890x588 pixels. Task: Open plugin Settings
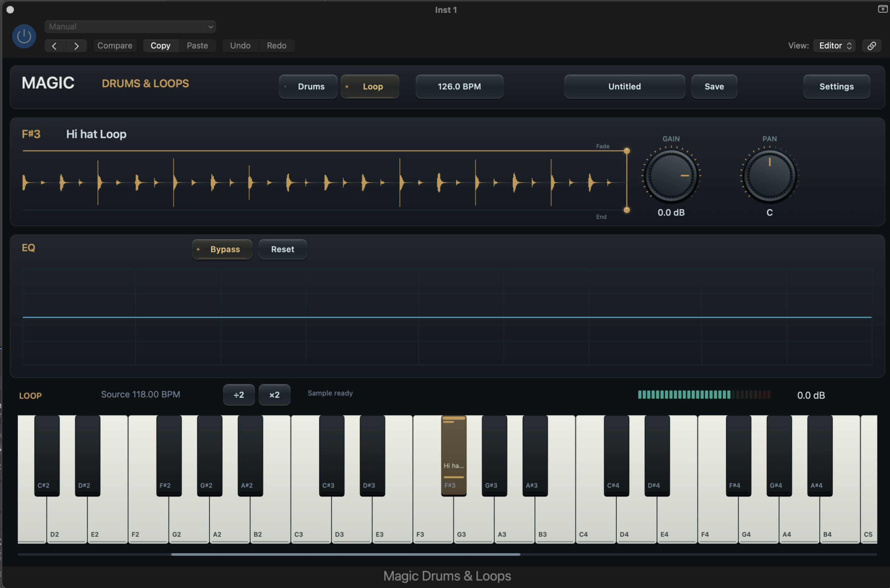tap(837, 86)
